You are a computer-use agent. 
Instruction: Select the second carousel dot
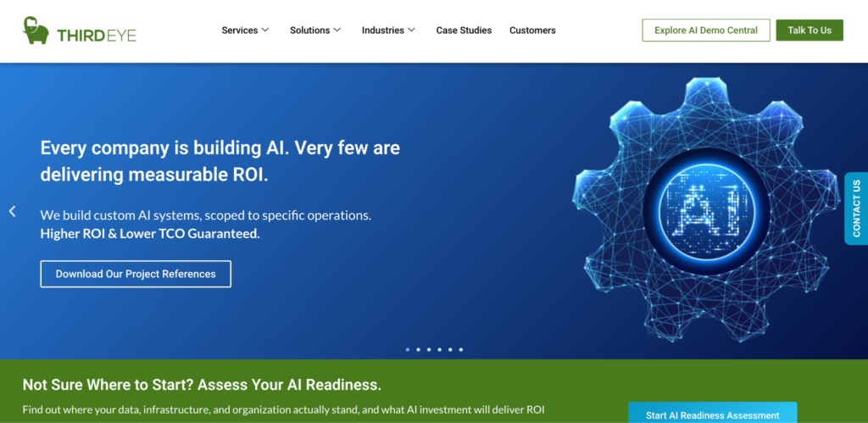(418, 349)
